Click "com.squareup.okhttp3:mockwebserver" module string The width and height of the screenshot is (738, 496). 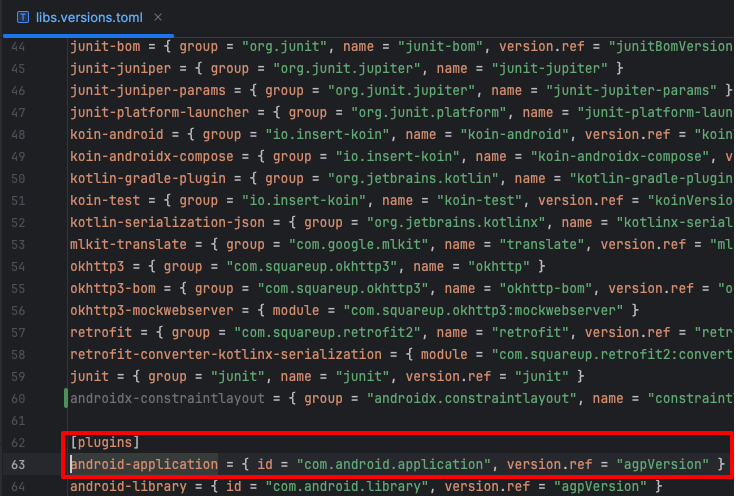click(x=483, y=311)
